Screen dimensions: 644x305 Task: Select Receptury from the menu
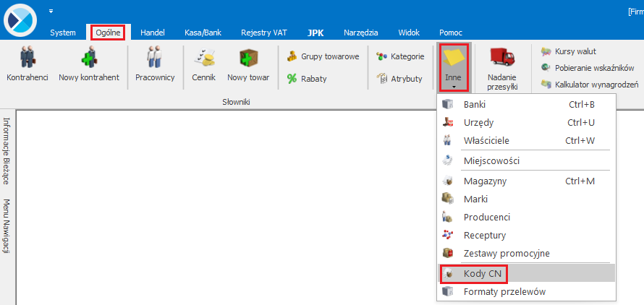tap(527, 235)
